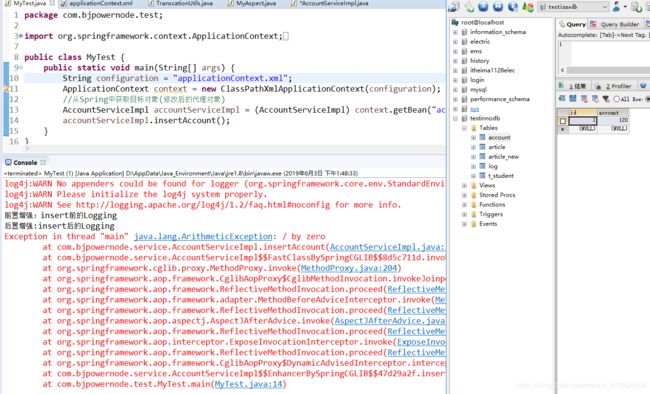This screenshot has width=650, height=394.
Task: Click the Stored Procs folder icon
Action: (473, 195)
